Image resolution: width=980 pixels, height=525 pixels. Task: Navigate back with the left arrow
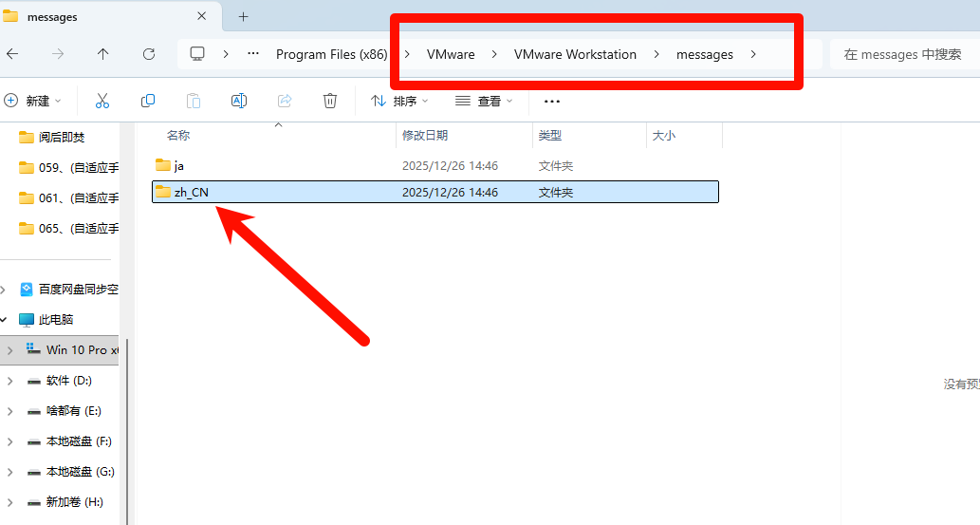[x=12, y=54]
